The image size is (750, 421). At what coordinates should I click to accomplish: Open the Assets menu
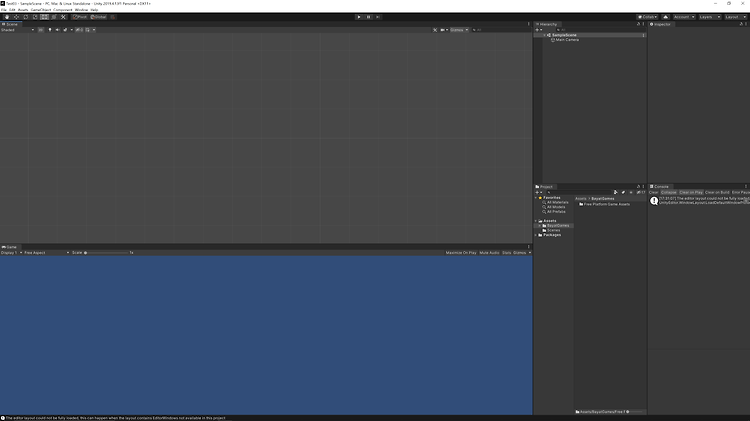tap(23, 10)
